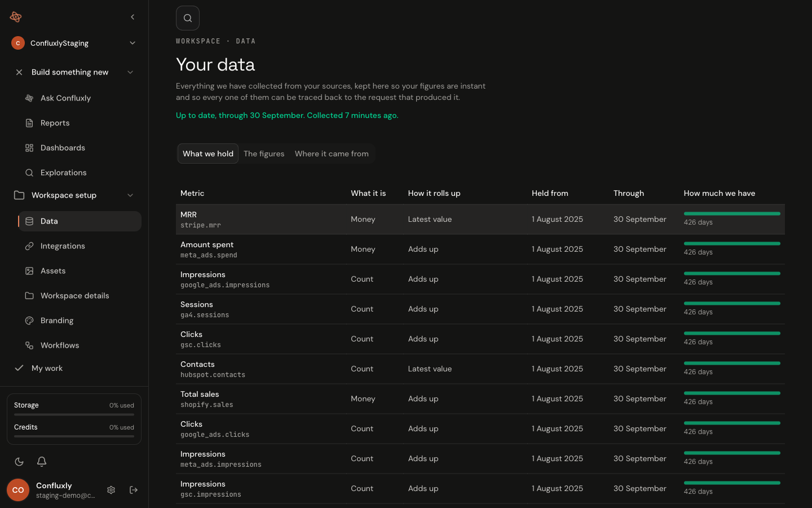Screen dimensions: 812x508
Task: Click the Held from column header
Action: tap(550, 193)
